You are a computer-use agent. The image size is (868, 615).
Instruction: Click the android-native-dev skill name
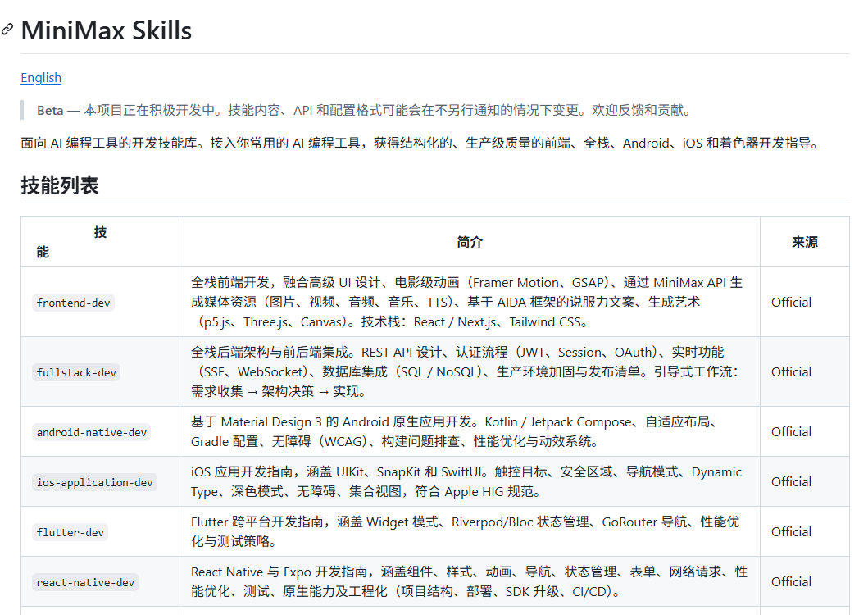point(91,432)
